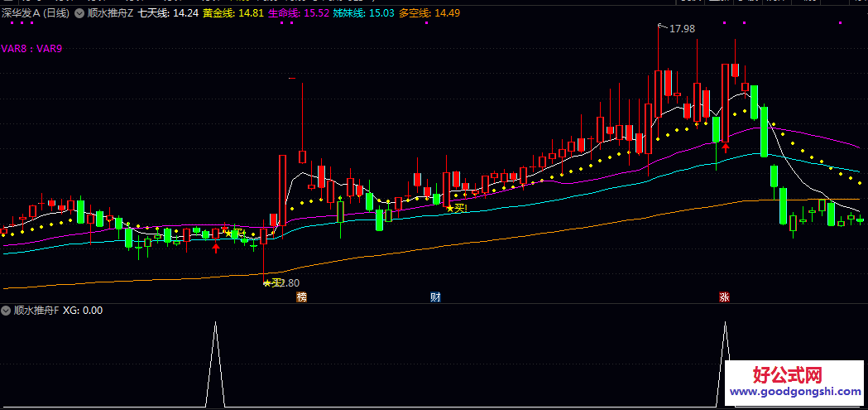
Task: Click the 财 finance marker icon
Action: (435, 297)
